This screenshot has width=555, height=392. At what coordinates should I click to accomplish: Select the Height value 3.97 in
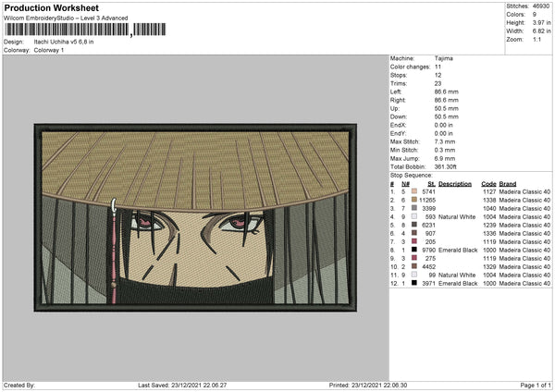pyautogui.click(x=541, y=22)
